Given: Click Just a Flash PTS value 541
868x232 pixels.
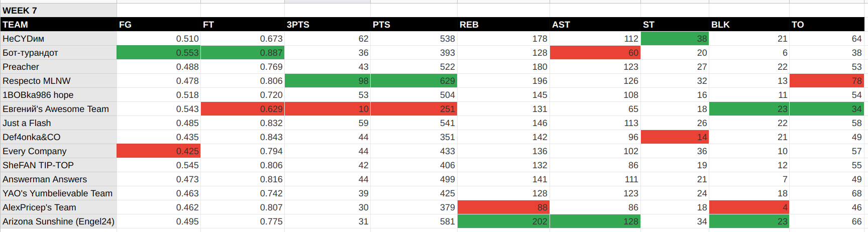Looking at the screenshot, I should pyautogui.click(x=414, y=123).
